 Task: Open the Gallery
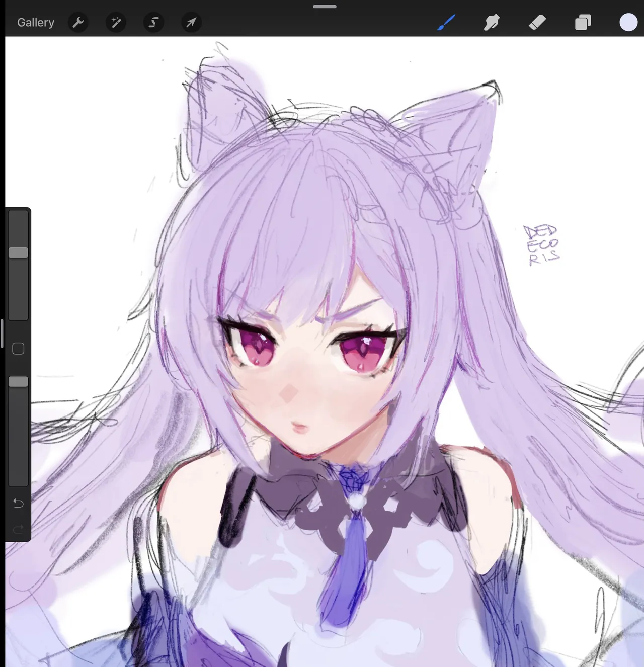[35, 23]
